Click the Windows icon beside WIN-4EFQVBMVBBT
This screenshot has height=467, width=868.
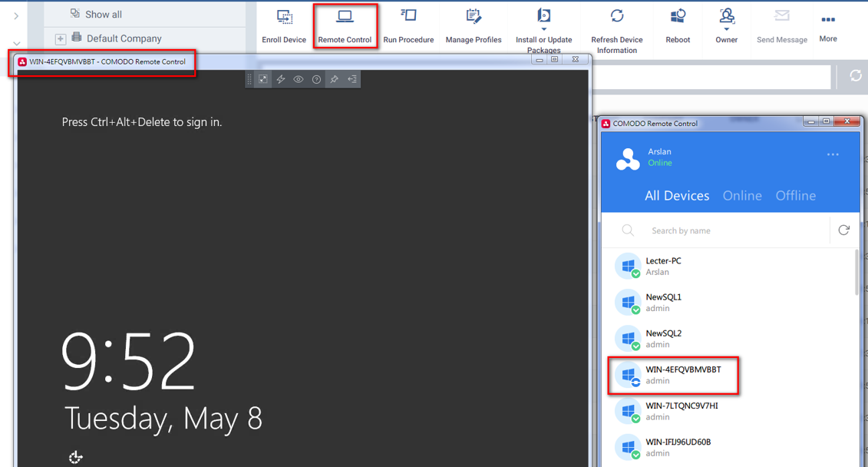628,375
